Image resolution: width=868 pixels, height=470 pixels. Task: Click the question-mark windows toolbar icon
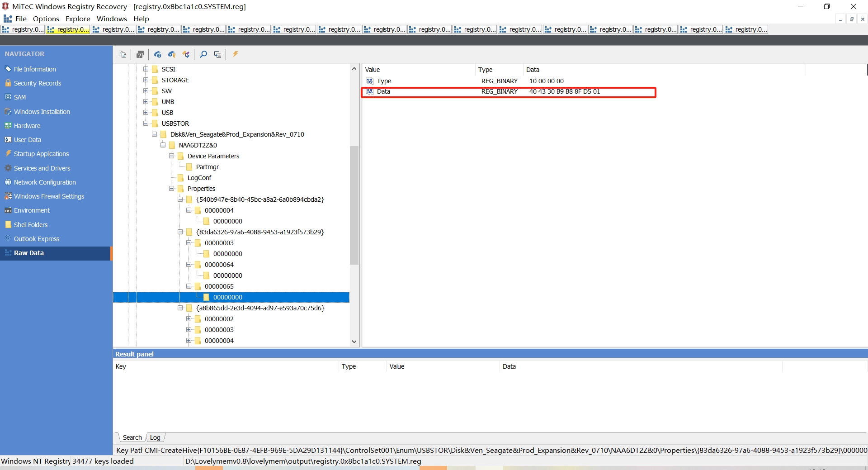point(140,54)
